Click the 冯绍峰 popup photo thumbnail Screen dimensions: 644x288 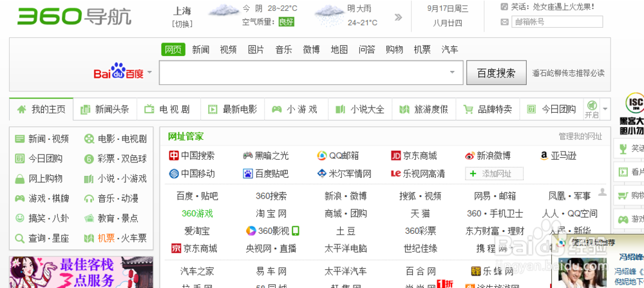[x=582, y=273]
